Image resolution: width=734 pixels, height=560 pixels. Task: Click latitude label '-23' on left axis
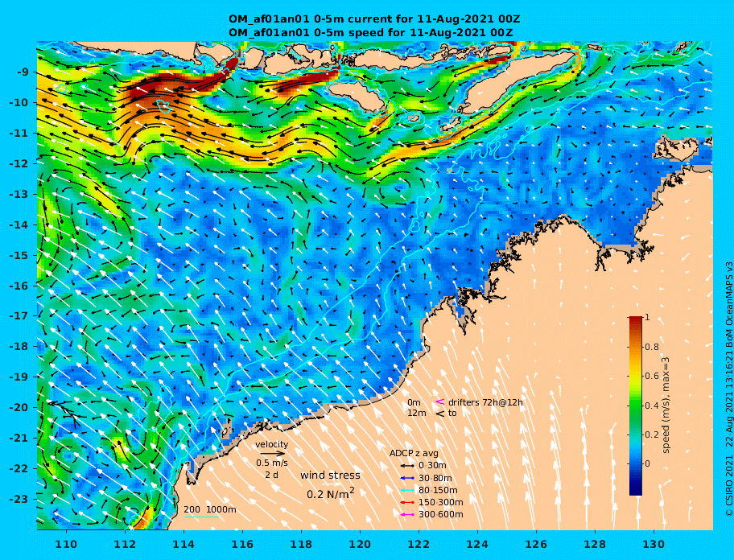coord(19,499)
